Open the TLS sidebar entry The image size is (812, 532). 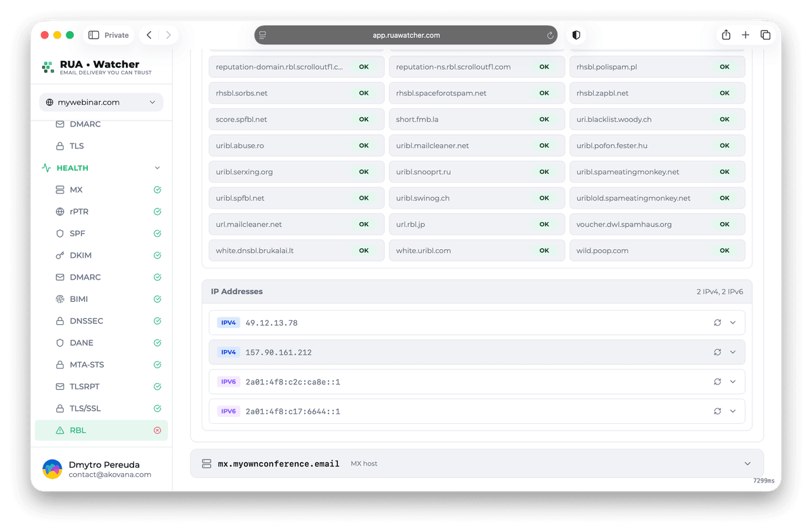(78, 146)
